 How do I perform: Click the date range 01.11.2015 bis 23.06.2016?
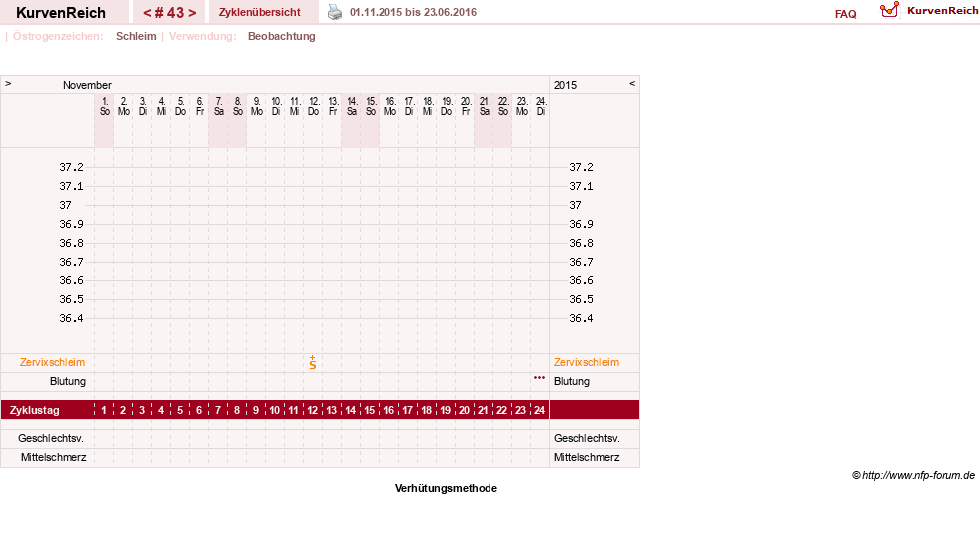[x=414, y=12]
